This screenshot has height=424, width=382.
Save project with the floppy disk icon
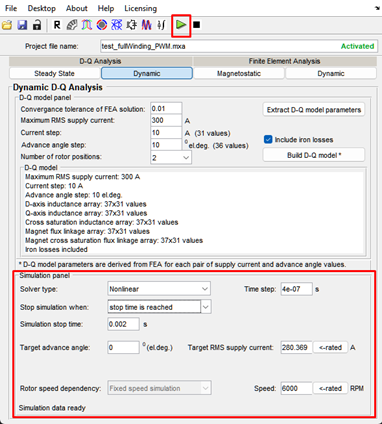point(22,25)
